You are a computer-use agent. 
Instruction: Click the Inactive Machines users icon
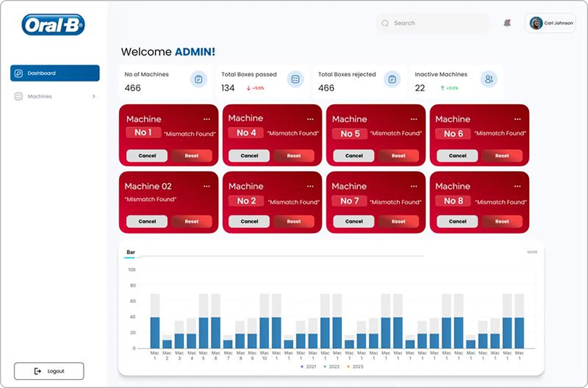pyautogui.click(x=489, y=79)
